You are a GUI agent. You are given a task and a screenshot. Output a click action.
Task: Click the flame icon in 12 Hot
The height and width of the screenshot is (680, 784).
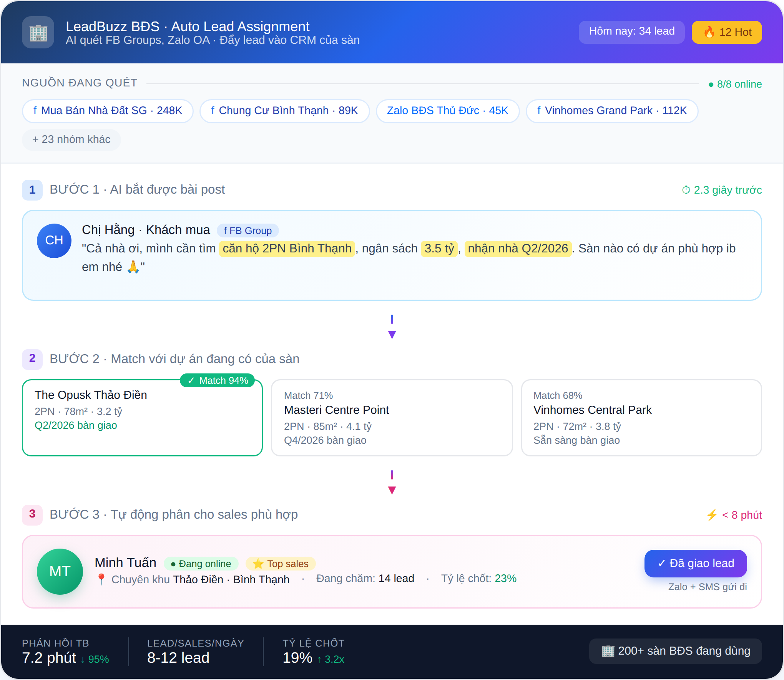709,32
